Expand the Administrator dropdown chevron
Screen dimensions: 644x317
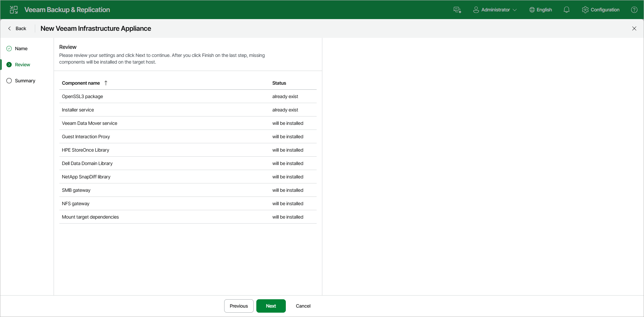click(x=515, y=10)
